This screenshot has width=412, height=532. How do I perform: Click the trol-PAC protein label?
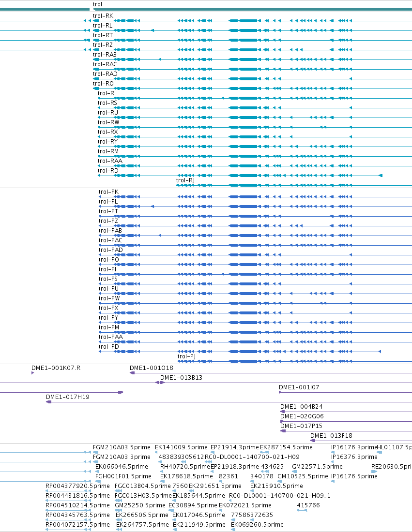(110, 240)
